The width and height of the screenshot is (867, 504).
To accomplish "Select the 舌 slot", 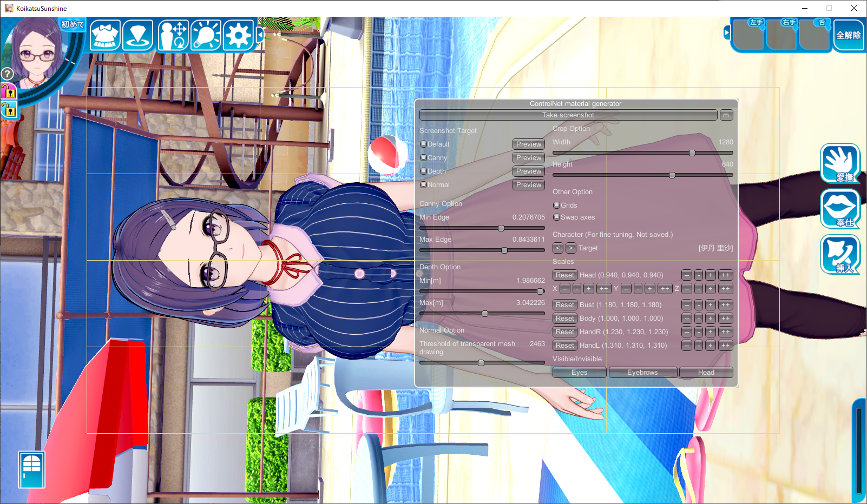I will click(x=814, y=35).
